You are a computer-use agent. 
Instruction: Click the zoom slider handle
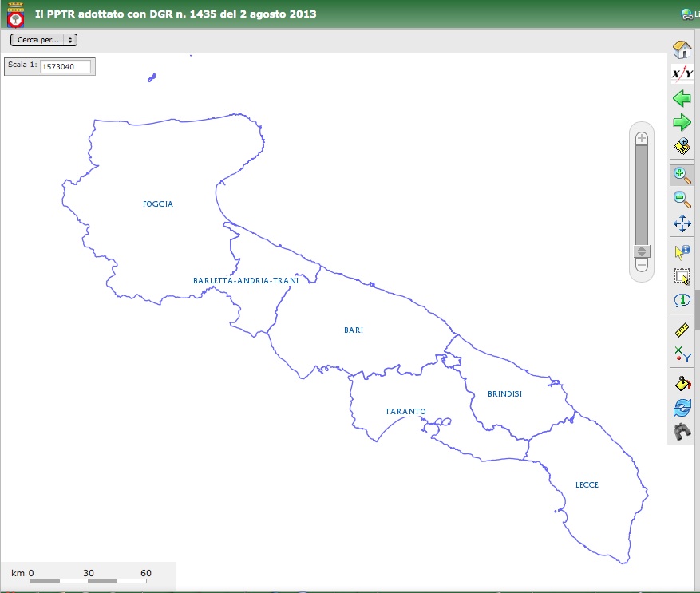click(641, 251)
